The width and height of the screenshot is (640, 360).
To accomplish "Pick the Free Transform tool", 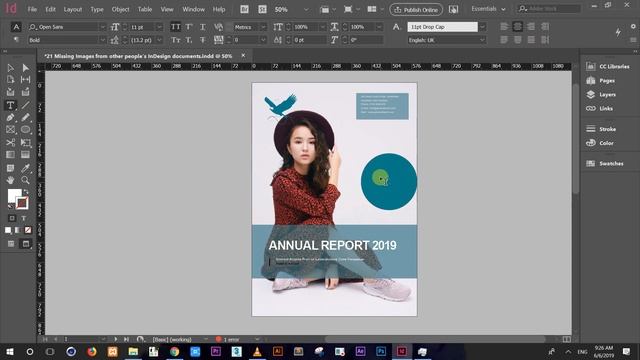I will (x=25, y=142).
